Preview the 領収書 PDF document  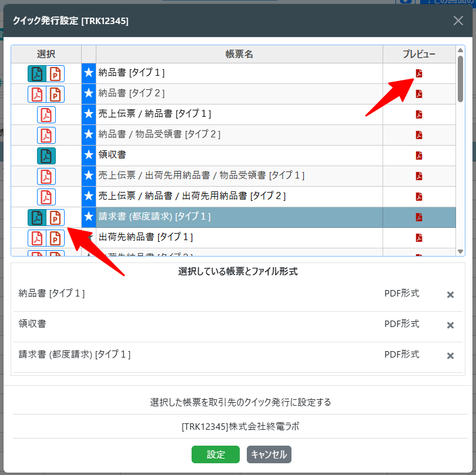tap(419, 156)
